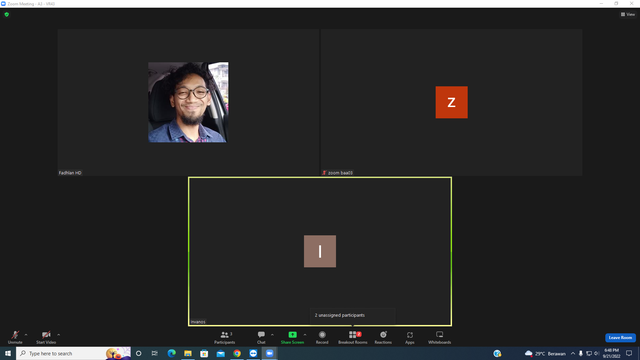This screenshot has height=360, width=640.
Task: Unmute the microphone
Action: pos(15,337)
